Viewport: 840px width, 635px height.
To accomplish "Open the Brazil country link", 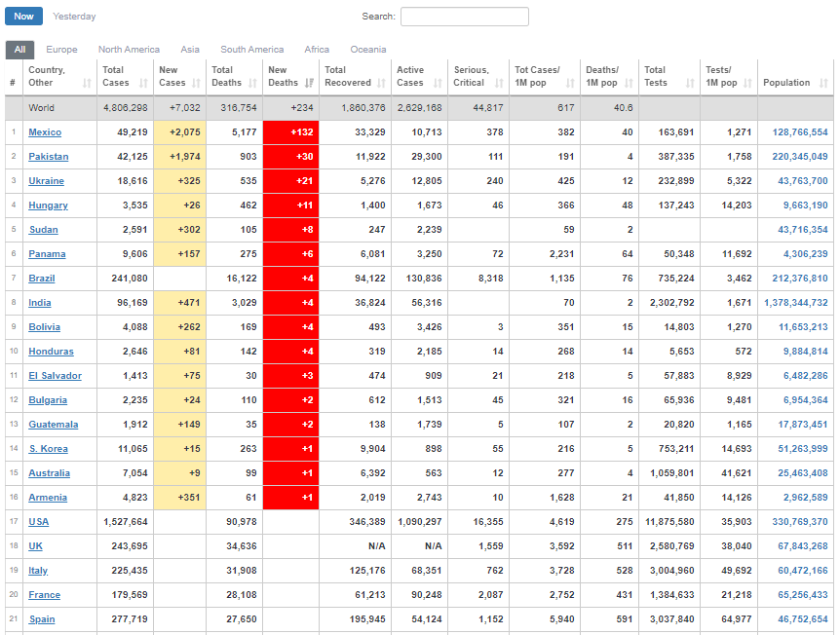I will pos(41,279).
